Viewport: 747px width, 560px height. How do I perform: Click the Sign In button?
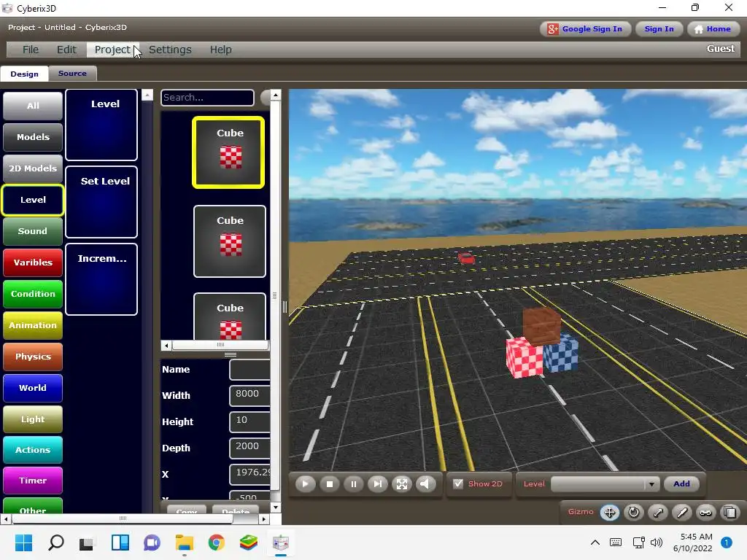[x=659, y=29]
